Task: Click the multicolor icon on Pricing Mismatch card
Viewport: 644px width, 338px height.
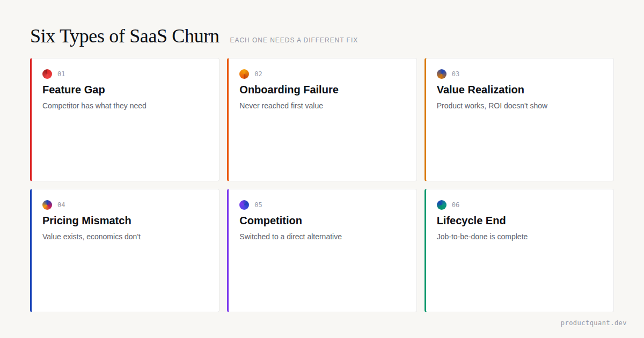Action: [x=47, y=205]
